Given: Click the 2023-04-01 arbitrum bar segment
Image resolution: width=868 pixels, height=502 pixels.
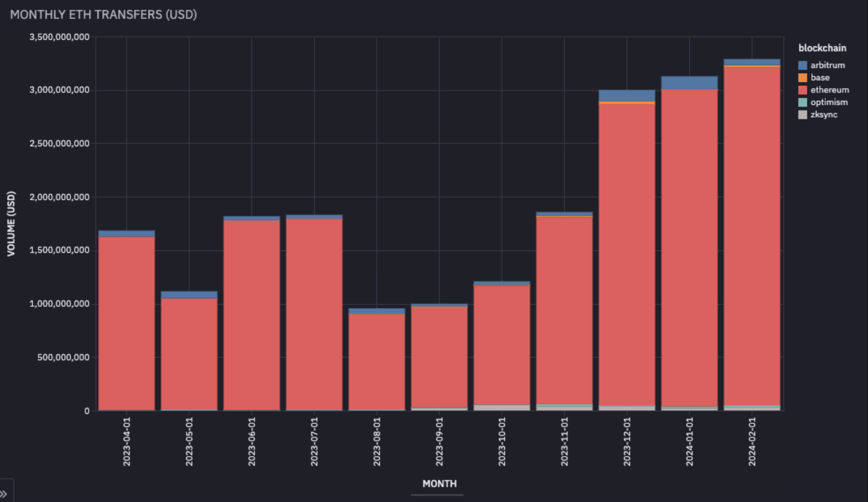Looking at the screenshot, I should tap(127, 234).
